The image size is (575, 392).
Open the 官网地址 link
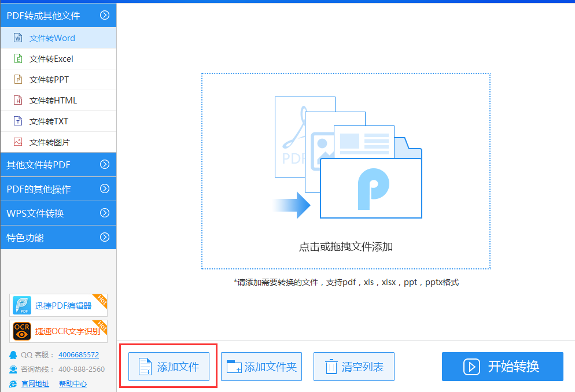click(x=35, y=383)
